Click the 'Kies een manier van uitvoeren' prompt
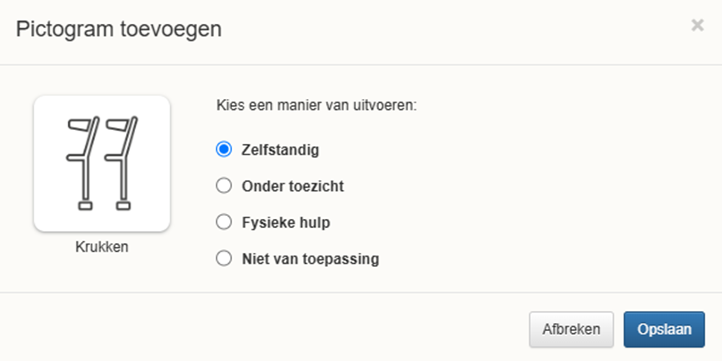This screenshot has width=722, height=361. pos(316,105)
